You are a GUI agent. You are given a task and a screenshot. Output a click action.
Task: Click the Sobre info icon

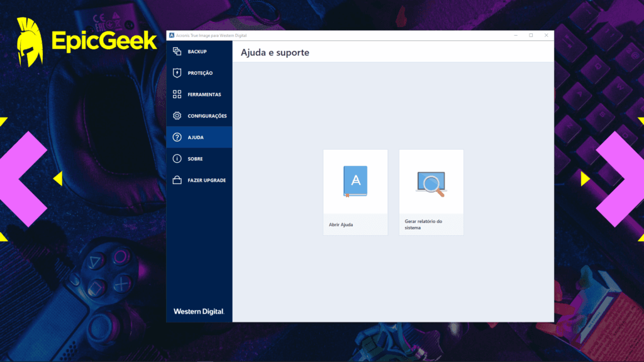pyautogui.click(x=177, y=159)
